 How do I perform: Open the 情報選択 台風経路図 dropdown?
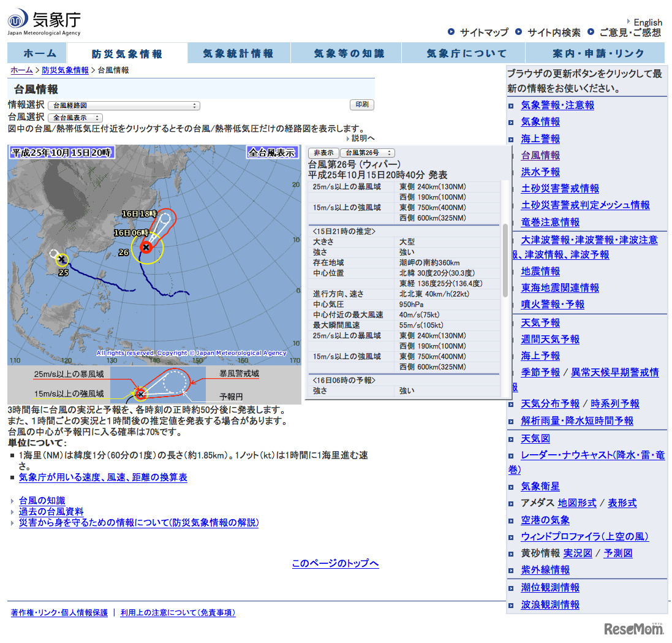(124, 105)
